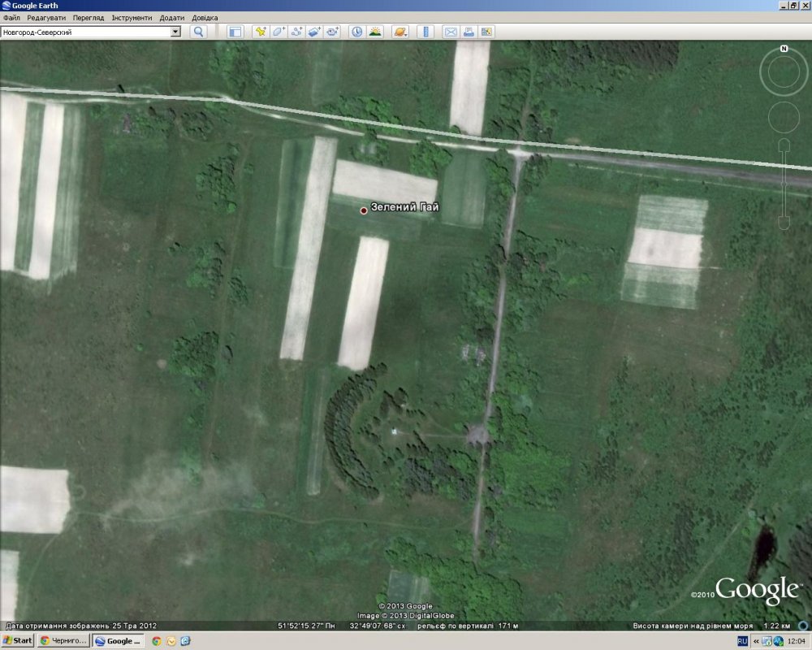Click the Windows Start button
This screenshot has width=812, height=650.
[17, 641]
